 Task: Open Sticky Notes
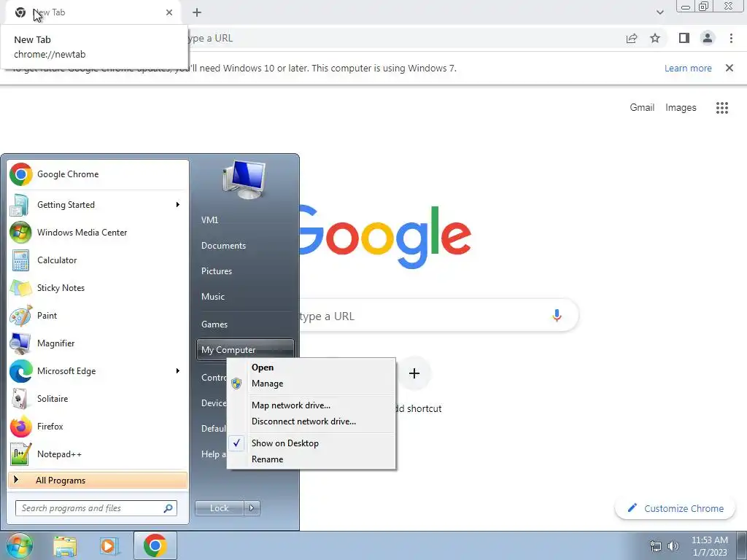click(98, 287)
